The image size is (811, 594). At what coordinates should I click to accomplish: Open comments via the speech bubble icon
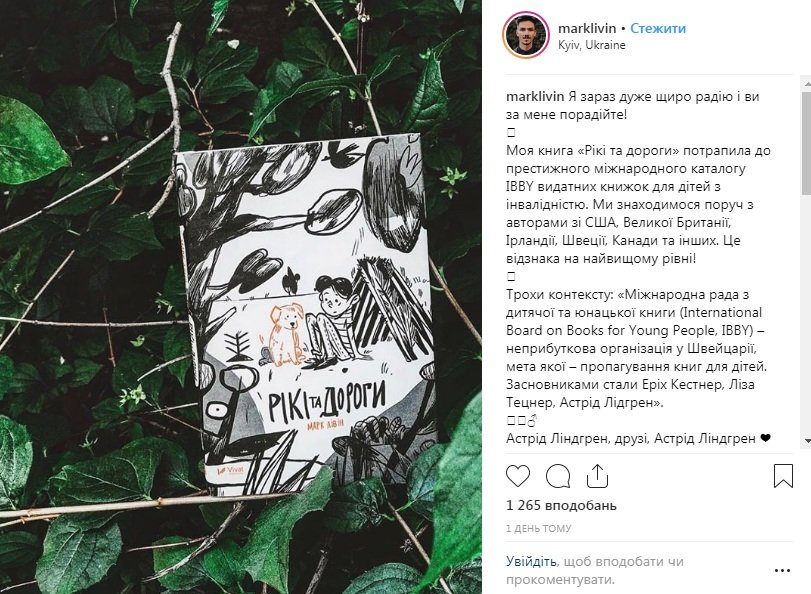(558, 476)
